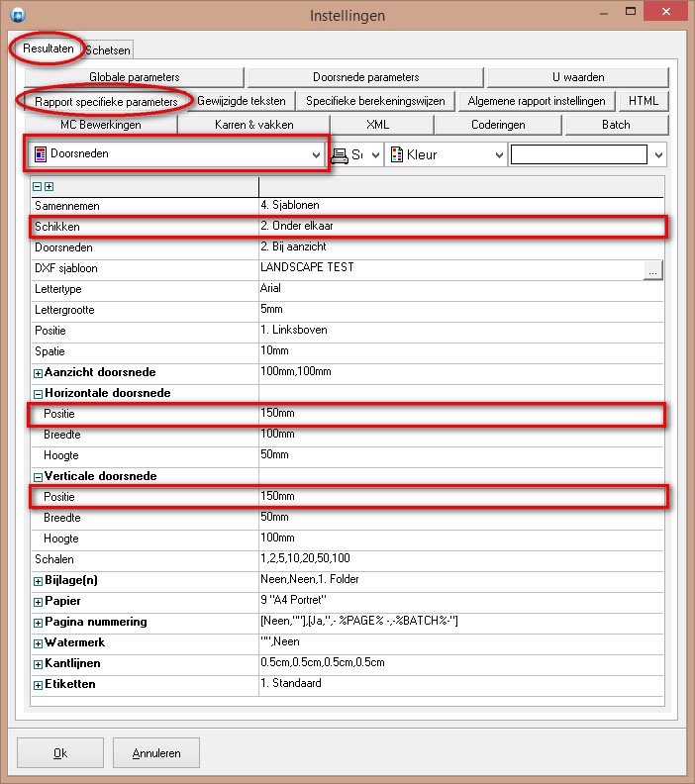Browse DXF sjabloon with the ellipsis button
This screenshot has width=695, height=784.
[652, 270]
